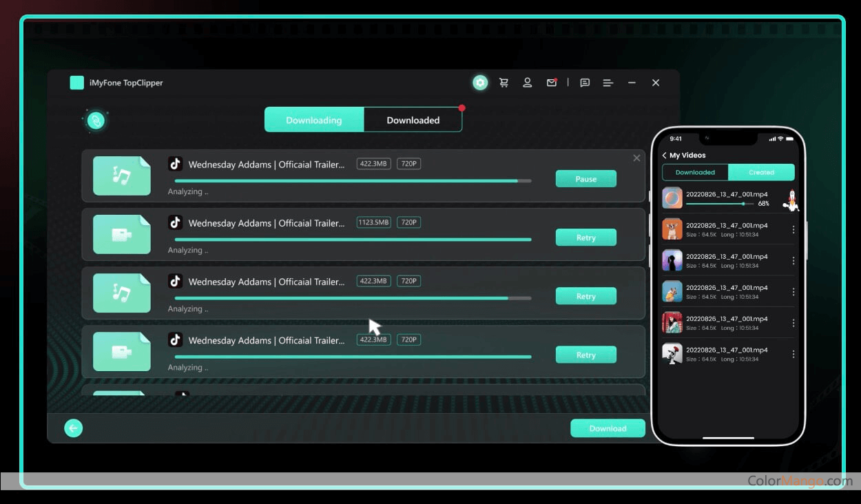Click the "720P" badge in the 1123.5MB row
This screenshot has width=861, height=504.
(x=409, y=222)
